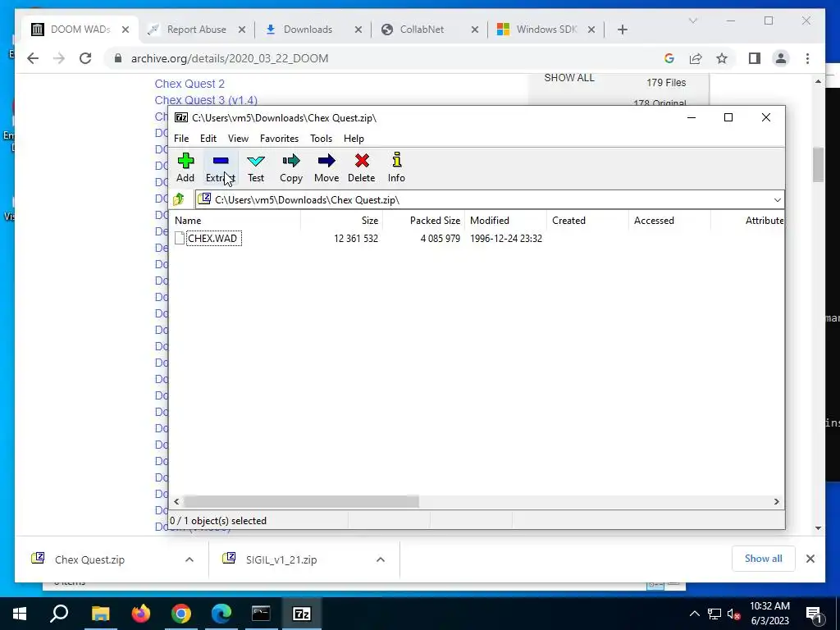This screenshot has height=630, width=840.
Task: Open a new Chrome tab
Action: (622, 30)
